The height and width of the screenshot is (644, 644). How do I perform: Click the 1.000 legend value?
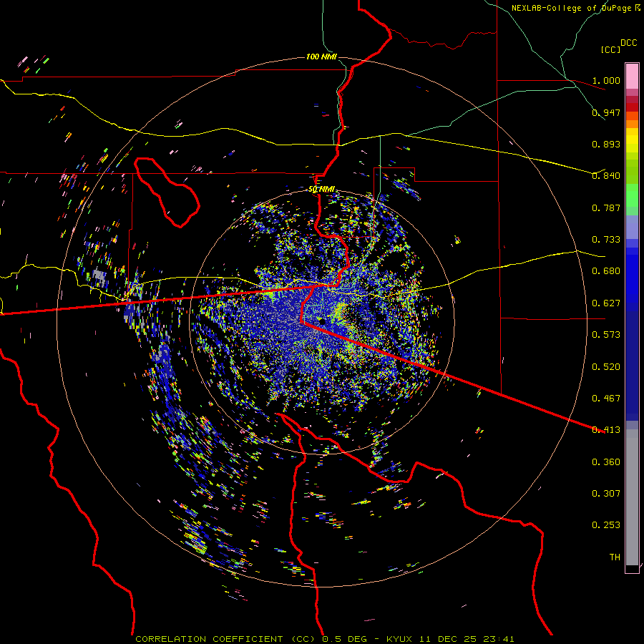[x=606, y=80]
